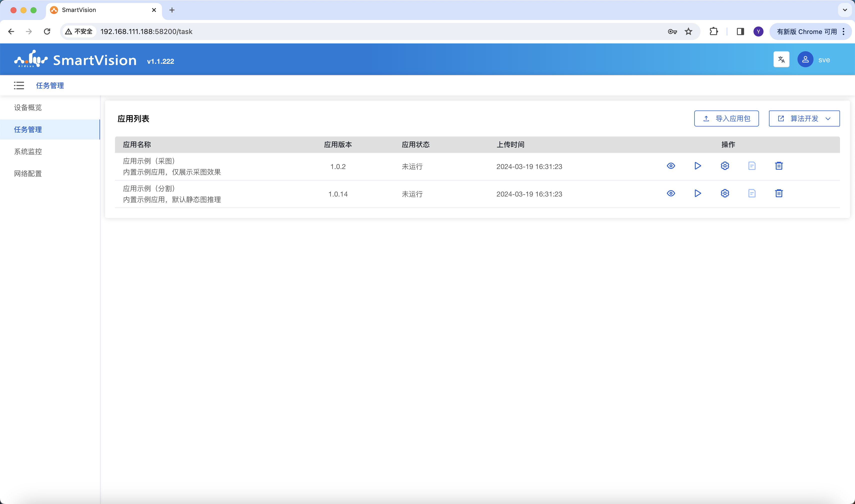Toggle the Chrome side panel icon

[x=740, y=31]
